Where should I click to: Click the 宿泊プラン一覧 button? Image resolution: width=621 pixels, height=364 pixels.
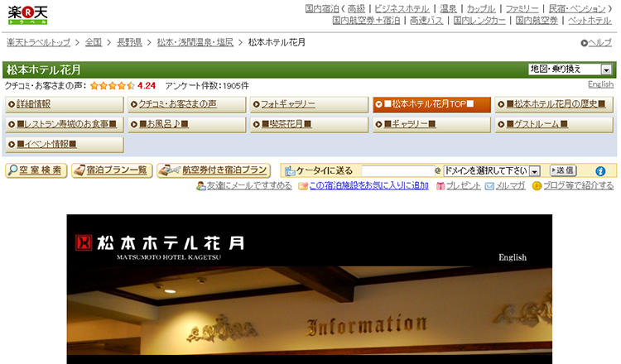(112, 170)
